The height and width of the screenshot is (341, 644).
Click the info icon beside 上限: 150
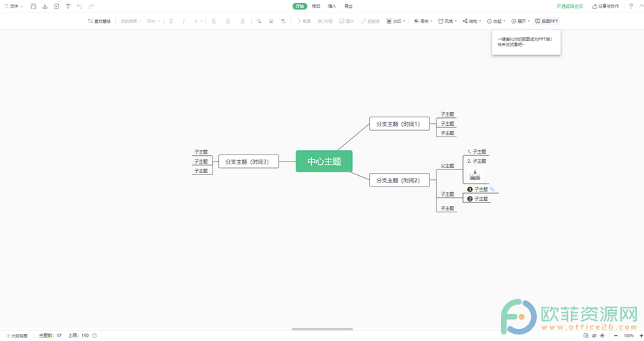[x=94, y=336]
